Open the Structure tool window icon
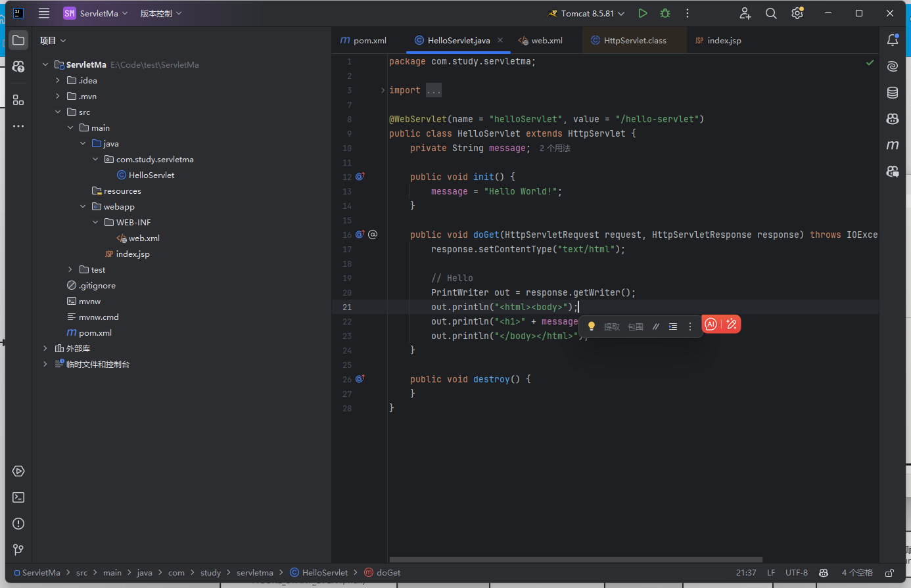 coord(18,100)
